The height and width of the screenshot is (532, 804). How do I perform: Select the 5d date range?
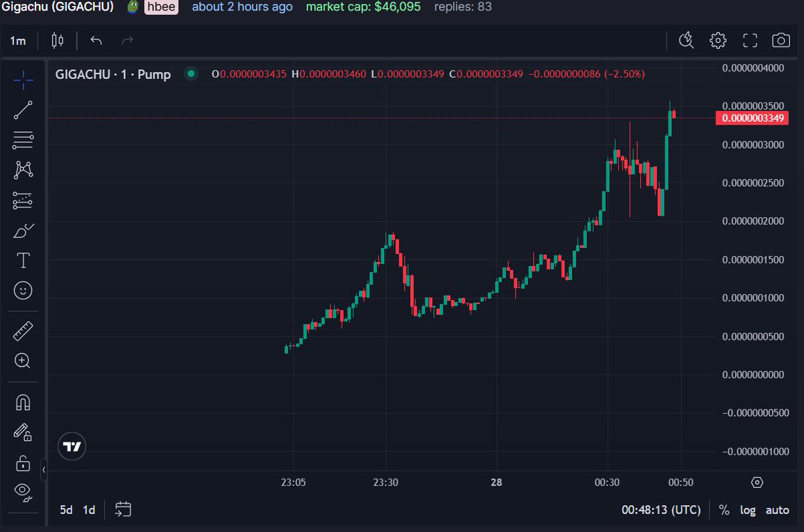66,510
